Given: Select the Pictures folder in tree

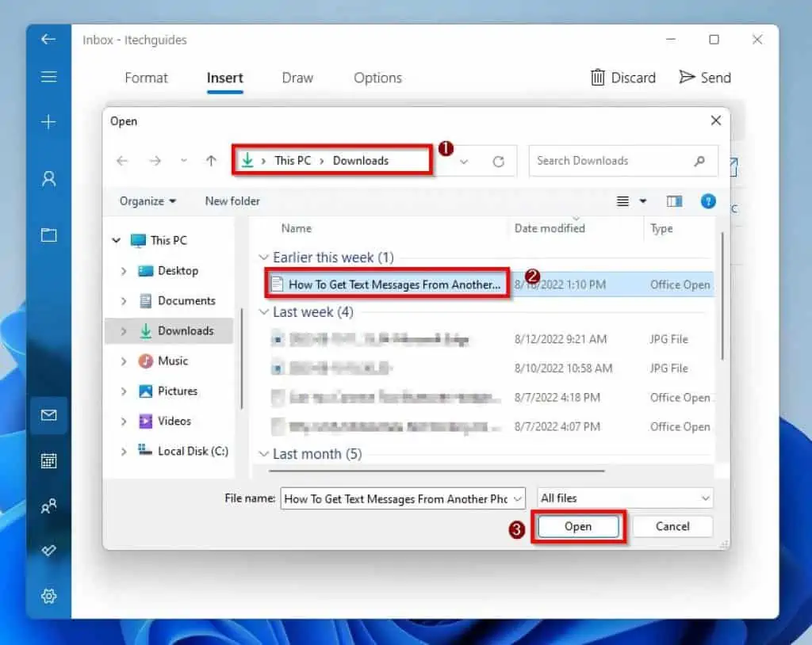Looking at the screenshot, I should [177, 391].
